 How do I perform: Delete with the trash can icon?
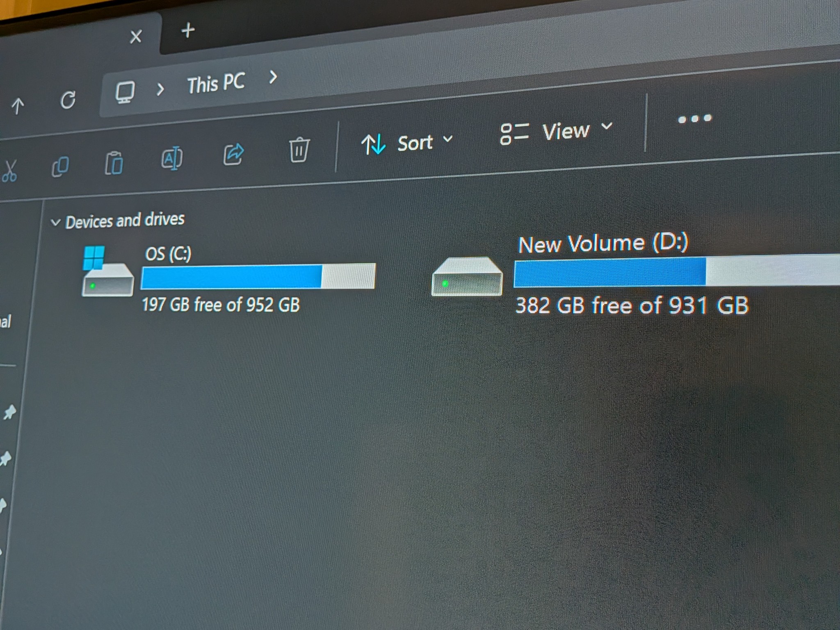(x=299, y=149)
